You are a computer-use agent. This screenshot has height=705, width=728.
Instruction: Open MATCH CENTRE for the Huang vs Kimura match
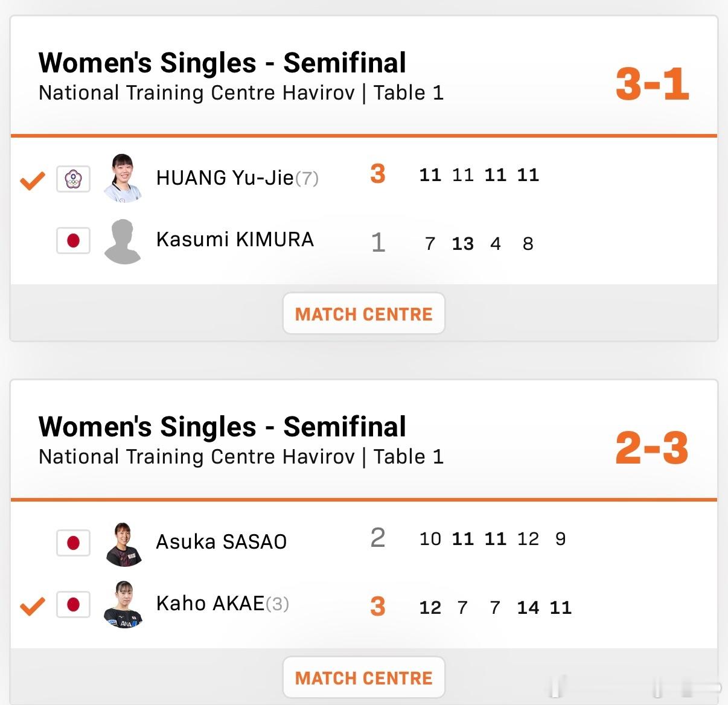click(364, 314)
